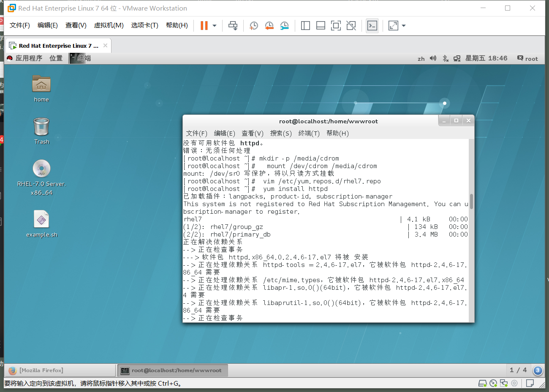This screenshot has width=549, height=392.
Task: Minimize the root@localhost terminal window
Action: point(444,121)
